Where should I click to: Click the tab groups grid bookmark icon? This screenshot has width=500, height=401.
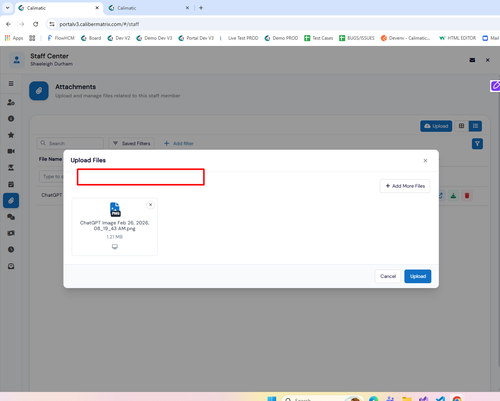(32, 38)
